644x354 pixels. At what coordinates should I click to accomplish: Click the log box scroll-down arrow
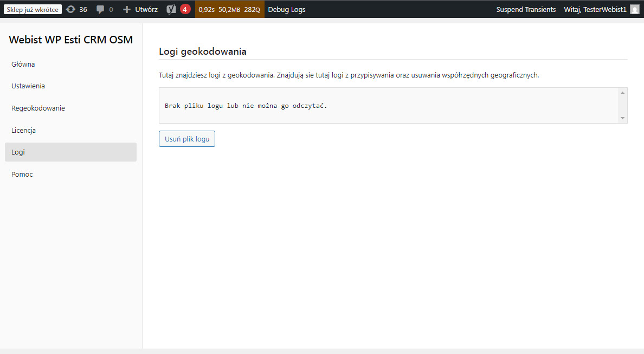tap(622, 118)
